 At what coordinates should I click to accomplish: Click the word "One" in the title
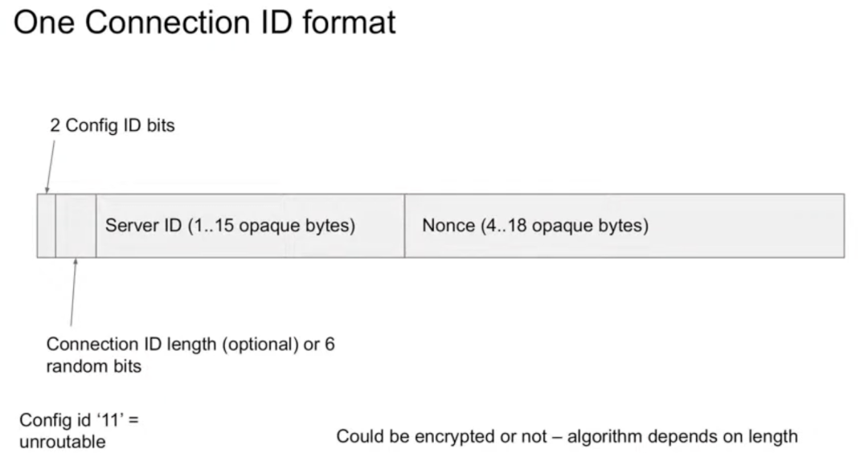(43, 22)
